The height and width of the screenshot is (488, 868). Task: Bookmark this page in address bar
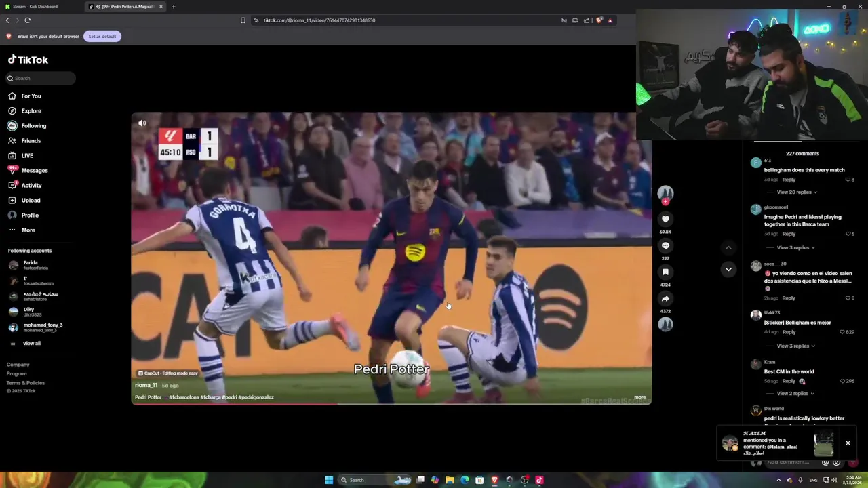tap(243, 20)
